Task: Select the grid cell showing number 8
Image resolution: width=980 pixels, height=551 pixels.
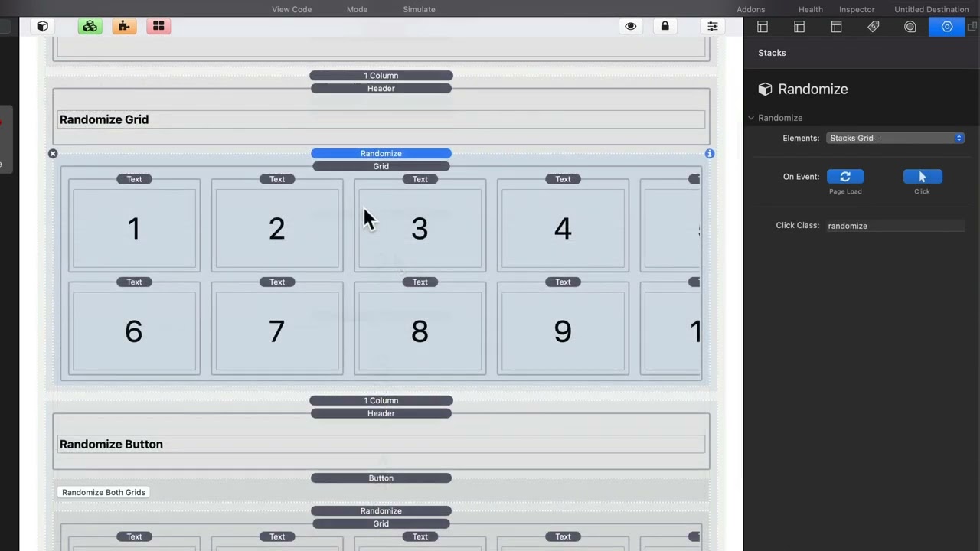Action: (x=420, y=331)
